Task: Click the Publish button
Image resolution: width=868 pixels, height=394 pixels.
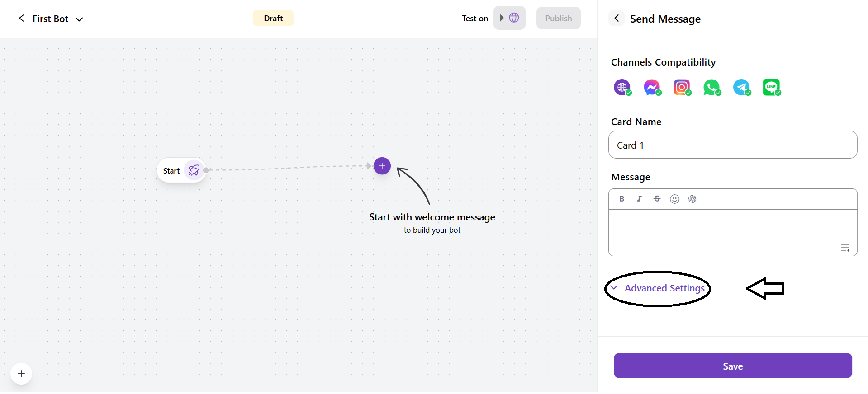Action: 558,19
